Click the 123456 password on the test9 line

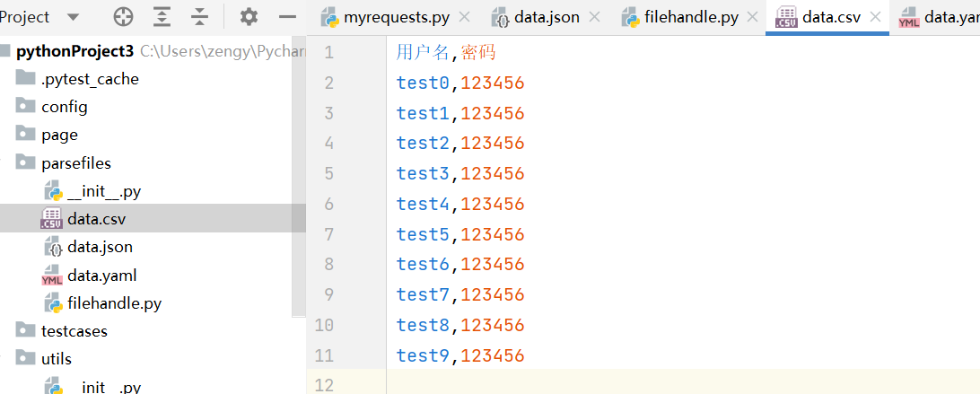tap(493, 355)
